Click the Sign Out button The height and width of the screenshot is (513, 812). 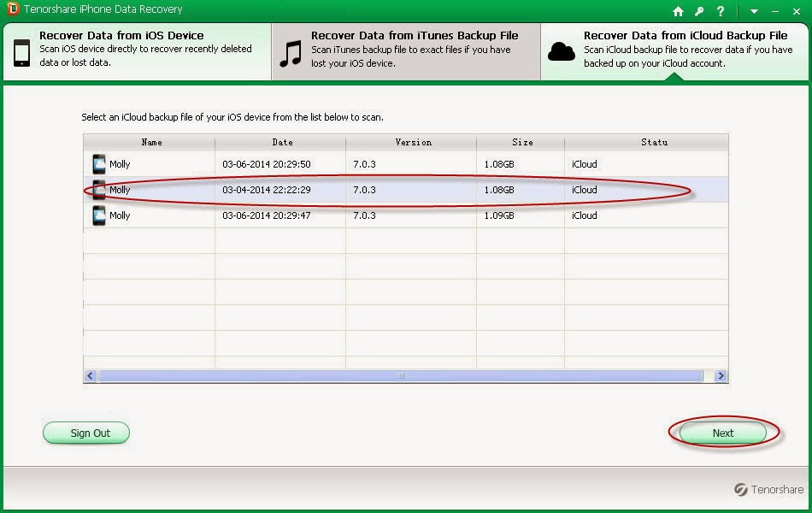[86, 433]
